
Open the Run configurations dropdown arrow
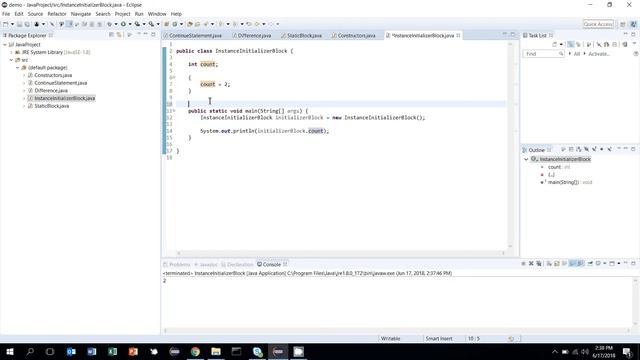pos(130,24)
